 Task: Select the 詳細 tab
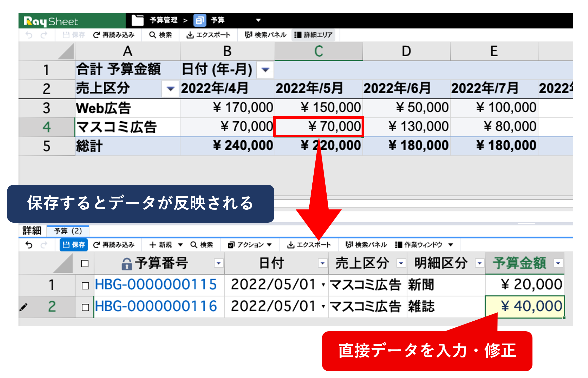32,231
